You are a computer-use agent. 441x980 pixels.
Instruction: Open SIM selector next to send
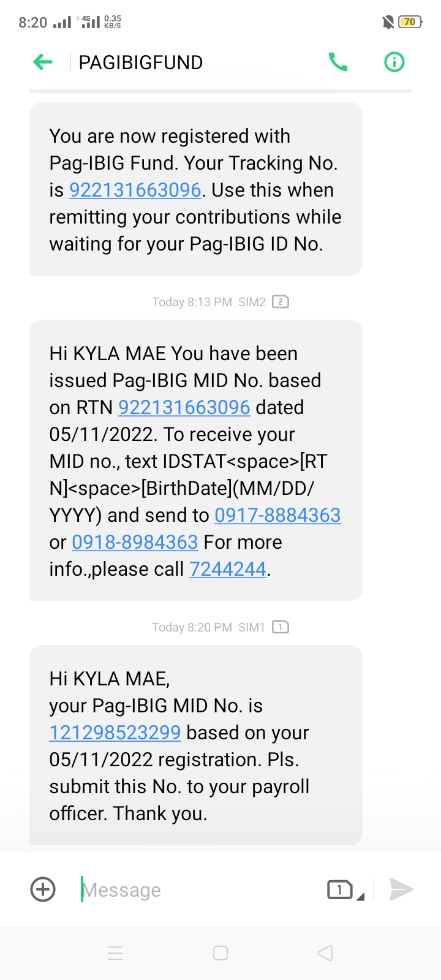pyautogui.click(x=345, y=890)
